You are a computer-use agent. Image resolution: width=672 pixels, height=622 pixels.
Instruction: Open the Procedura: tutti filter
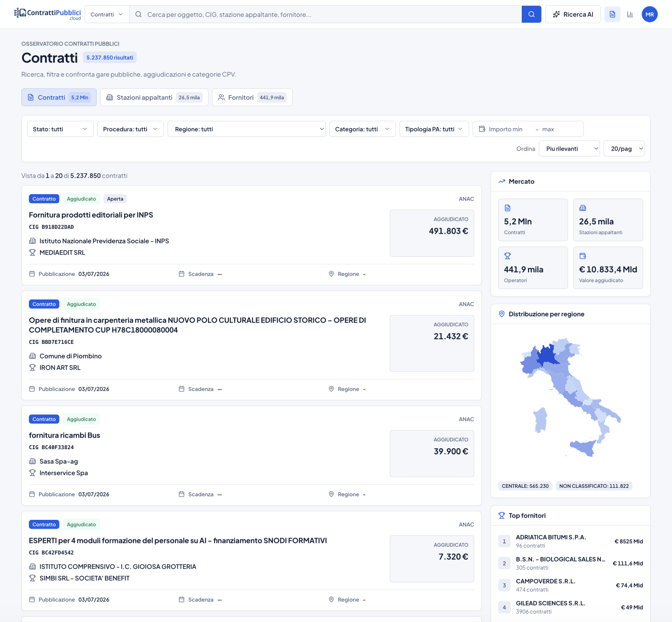point(131,129)
